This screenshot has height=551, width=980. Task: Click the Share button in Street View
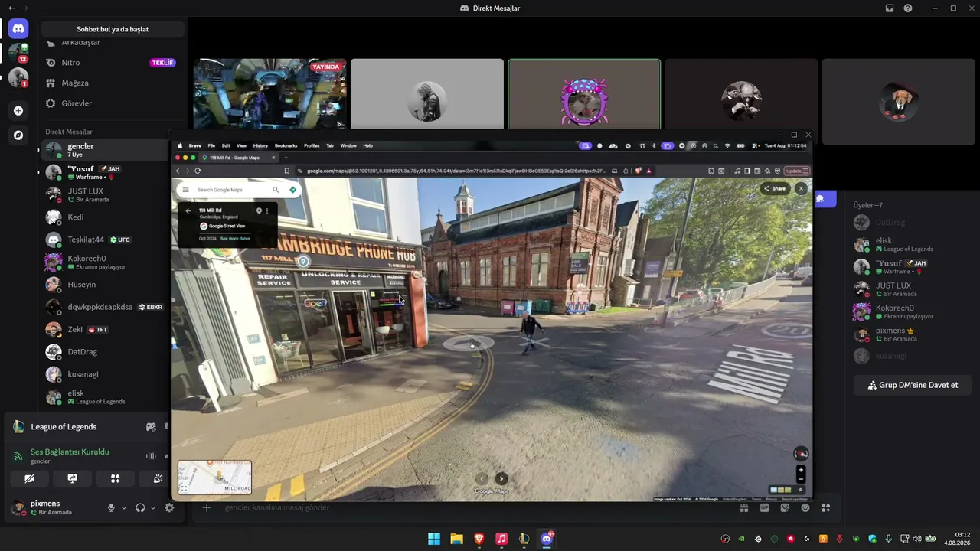tap(775, 188)
